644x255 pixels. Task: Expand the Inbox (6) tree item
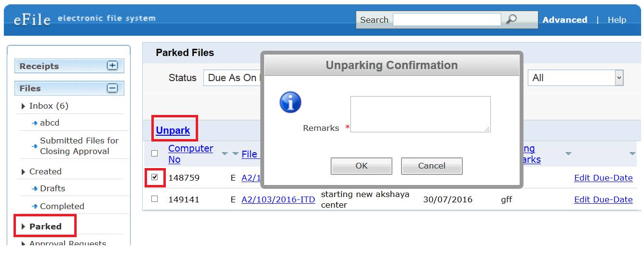(x=24, y=106)
